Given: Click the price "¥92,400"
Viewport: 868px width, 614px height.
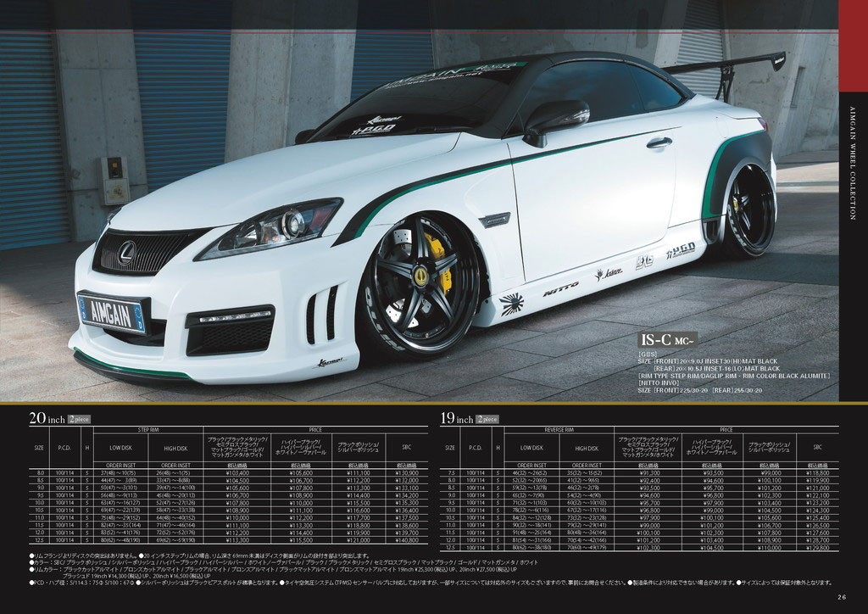Looking at the screenshot, I should [649, 481].
